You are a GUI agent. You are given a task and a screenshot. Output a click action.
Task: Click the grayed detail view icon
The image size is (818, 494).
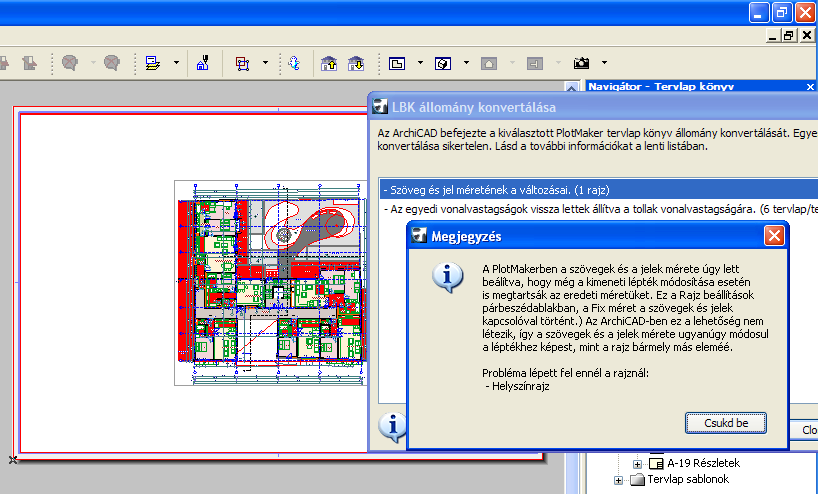coord(535,64)
